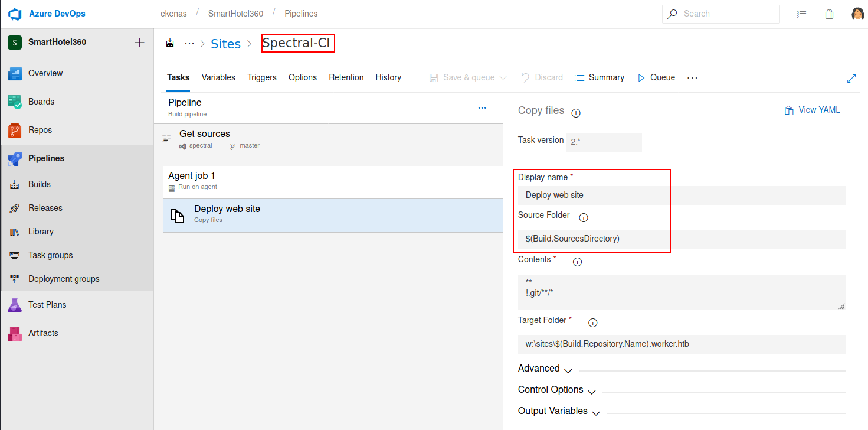Edit the Contents text area
Screen dimensions: 868x430
[682, 292]
